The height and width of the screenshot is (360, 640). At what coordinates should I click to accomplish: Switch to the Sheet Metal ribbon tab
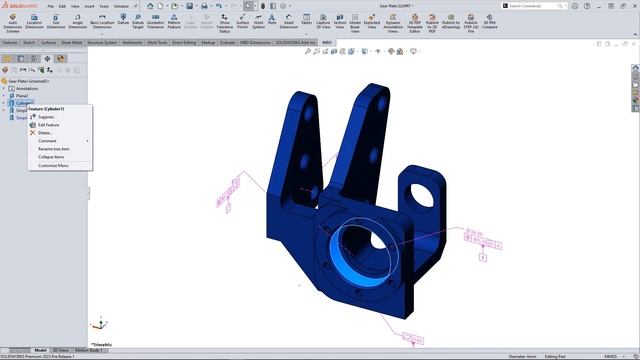pos(71,42)
